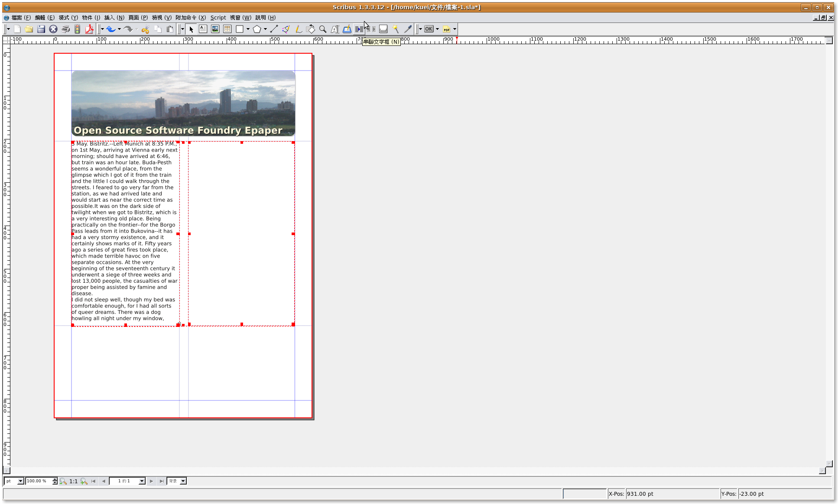Click the zoom out magnifier button
Viewport: 838px width, 504px height.
click(63, 481)
